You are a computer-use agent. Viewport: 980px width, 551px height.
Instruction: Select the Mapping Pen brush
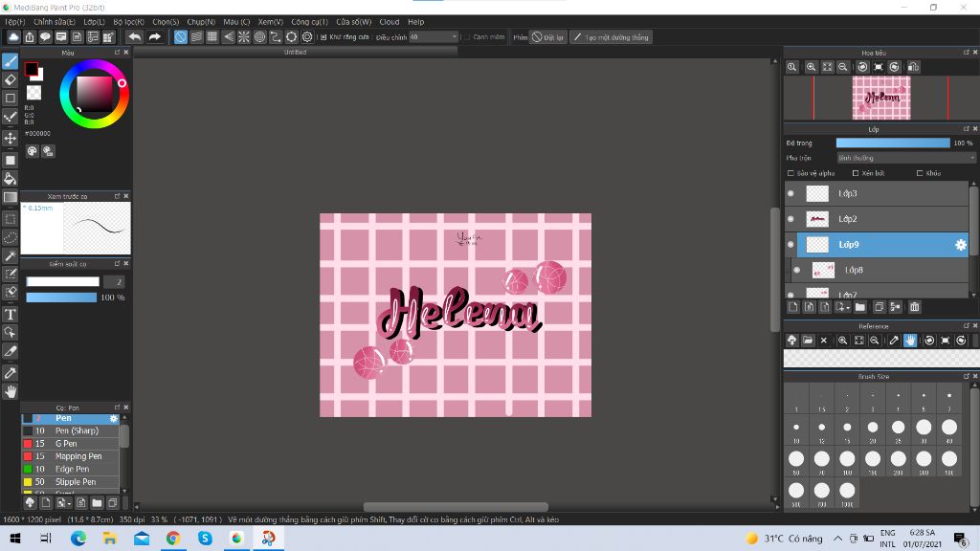(x=71, y=456)
